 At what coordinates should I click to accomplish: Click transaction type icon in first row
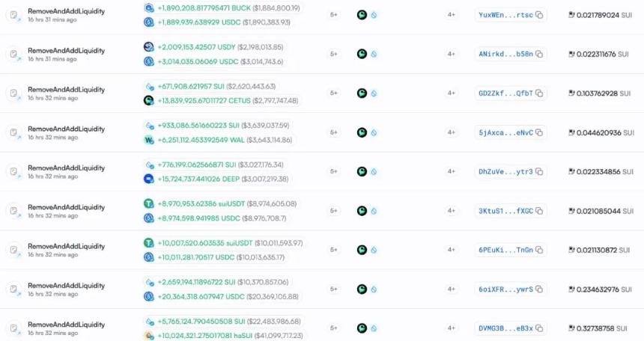click(x=13, y=15)
